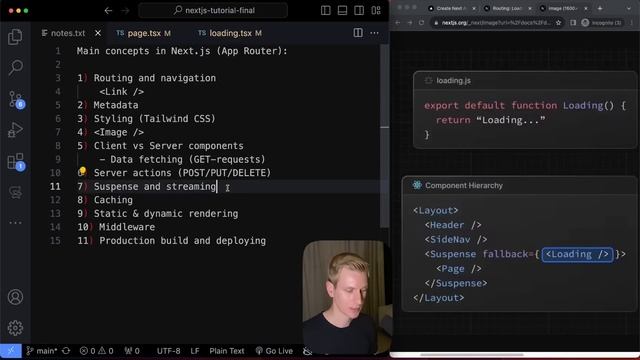Viewport: 640px width, 360px height.
Task: Close the notes.txt editor tab
Action: (98, 33)
